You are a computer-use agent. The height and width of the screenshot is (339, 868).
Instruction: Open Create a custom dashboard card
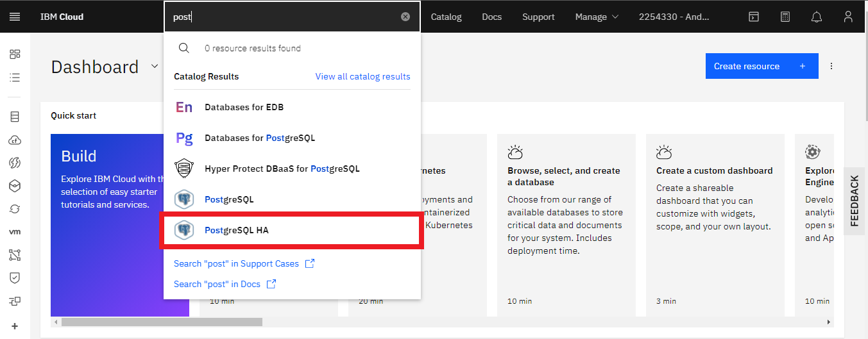715,225
